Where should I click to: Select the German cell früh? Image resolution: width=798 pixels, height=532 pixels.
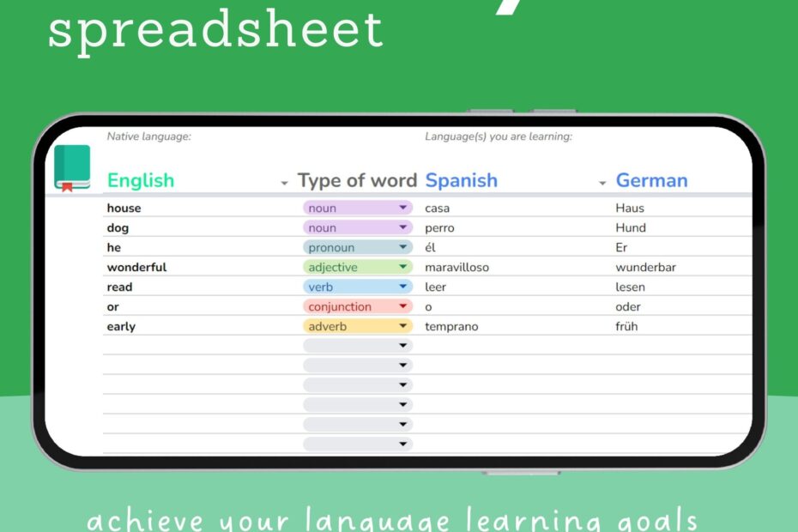626,326
